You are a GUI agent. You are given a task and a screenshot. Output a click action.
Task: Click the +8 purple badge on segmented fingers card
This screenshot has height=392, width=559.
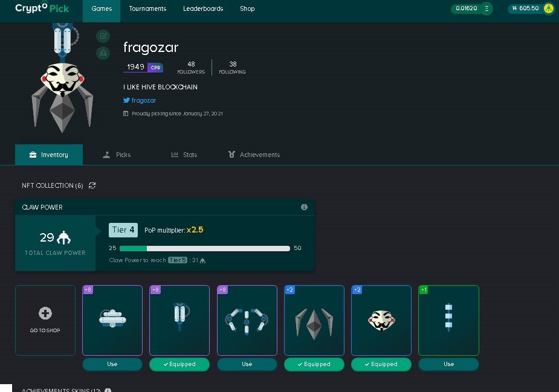[222, 290]
